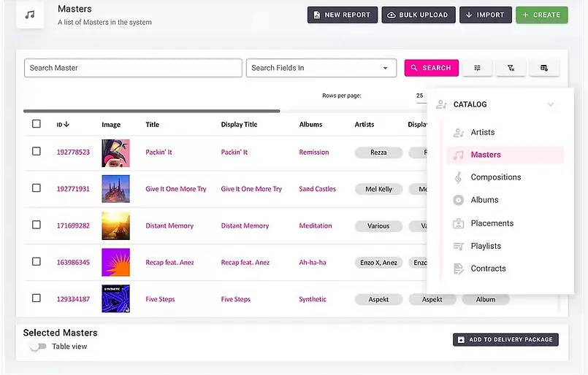Viewport: 588px width, 375px height.
Task: Click the filter settings sliders icon
Action: pos(477,68)
